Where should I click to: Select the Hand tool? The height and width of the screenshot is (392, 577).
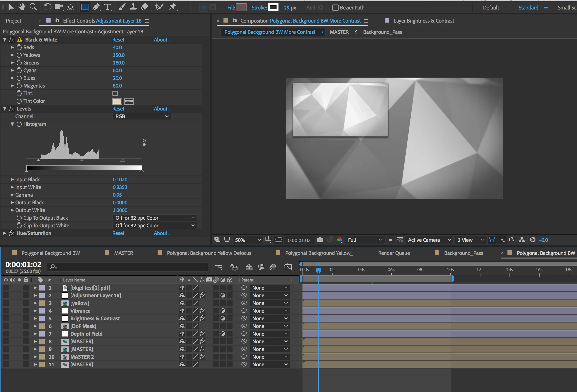[22, 7]
